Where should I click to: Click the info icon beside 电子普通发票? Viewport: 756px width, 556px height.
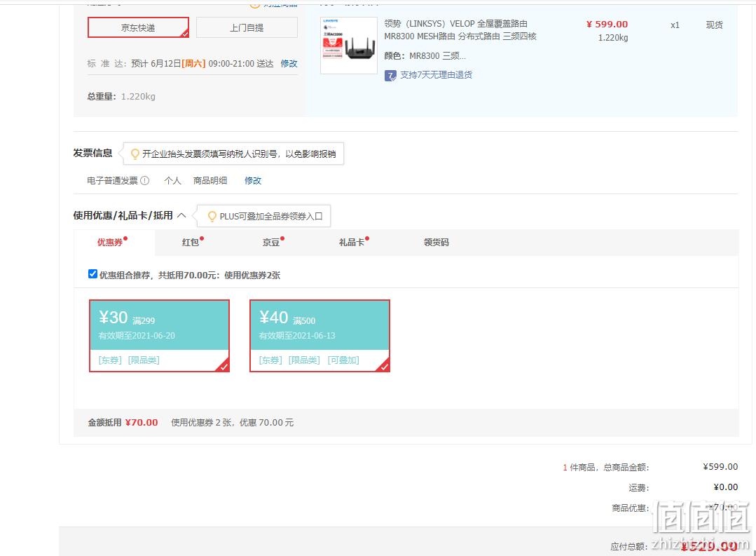tap(144, 180)
